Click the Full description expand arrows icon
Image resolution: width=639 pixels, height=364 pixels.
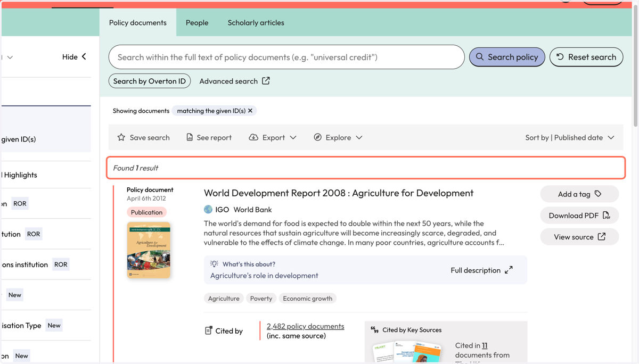(509, 270)
